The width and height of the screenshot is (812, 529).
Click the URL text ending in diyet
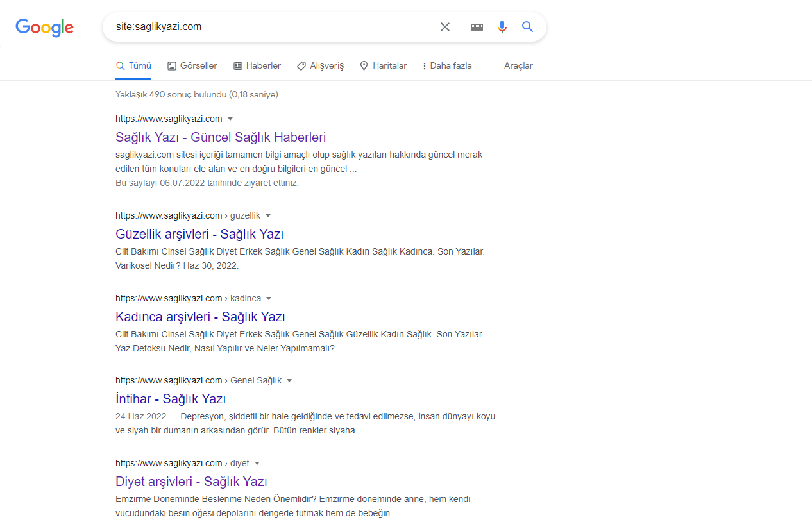click(182, 463)
